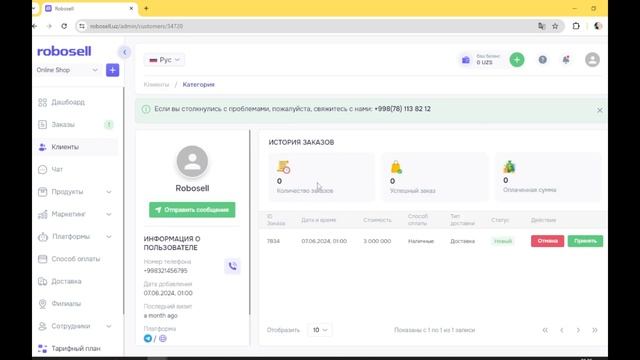Open the rows per page dropdown showing 10

click(x=320, y=330)
